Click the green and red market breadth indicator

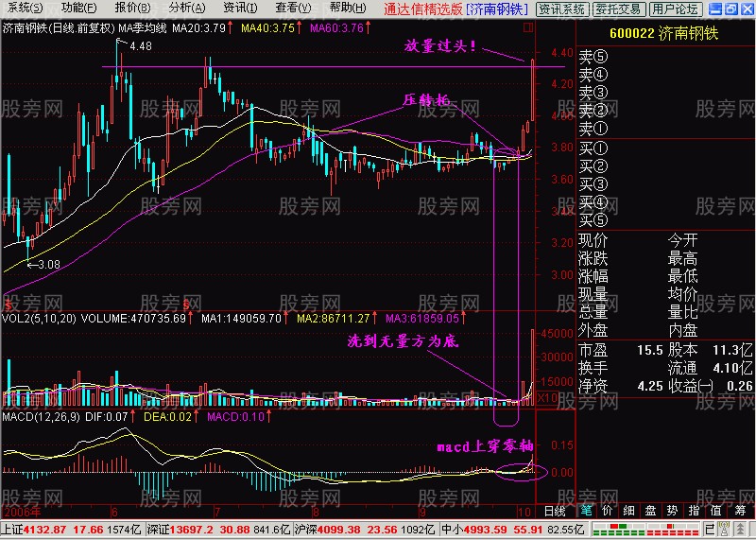(619, 529)
